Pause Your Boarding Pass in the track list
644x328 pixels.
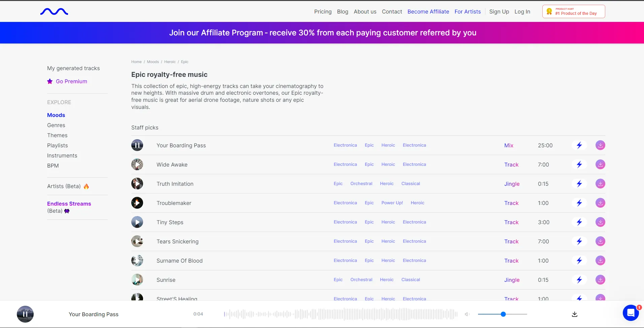(137, 145)
